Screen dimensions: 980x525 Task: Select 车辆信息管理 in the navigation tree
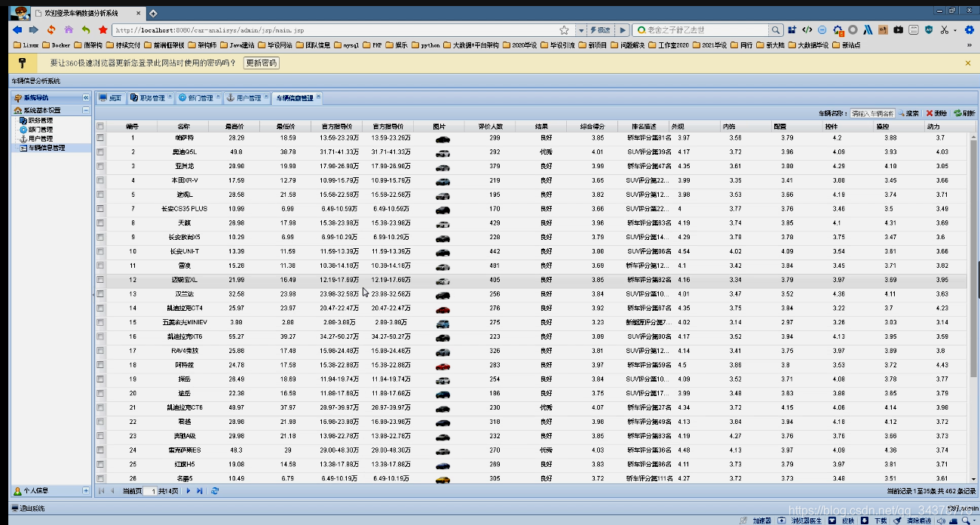pos(42,148)
